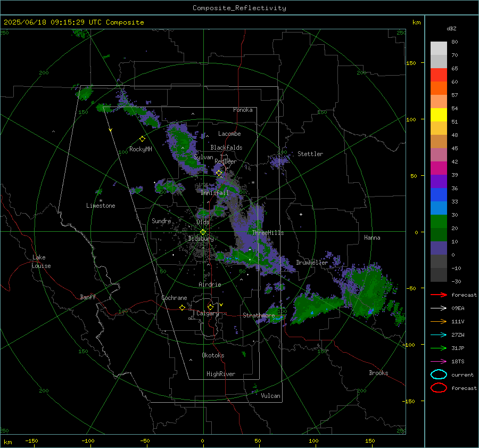The height and width of the screenshot is (448, 479).
Task: Click the red forecast arrow in legend
Action: 439,295
